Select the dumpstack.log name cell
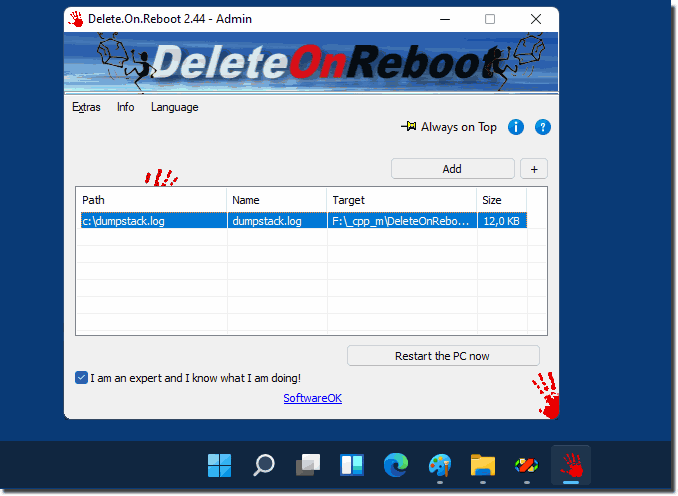The image size is (678, 496). [277, 221]
